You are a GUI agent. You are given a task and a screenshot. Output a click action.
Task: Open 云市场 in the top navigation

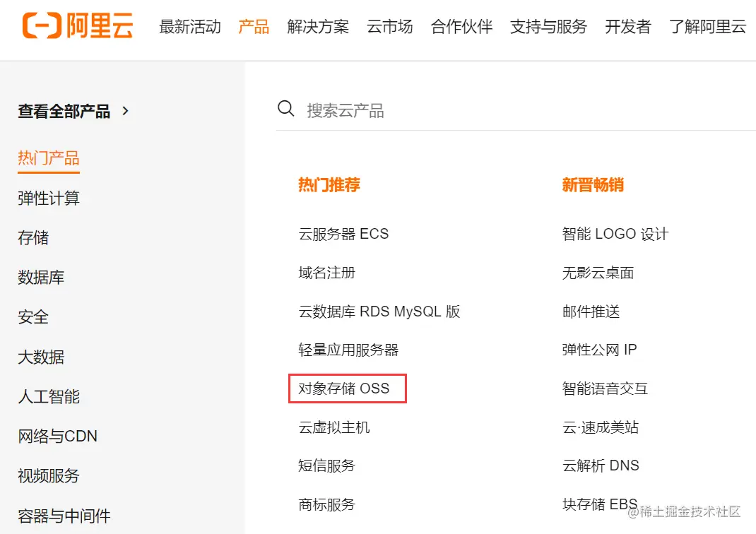tap(389, 27)
